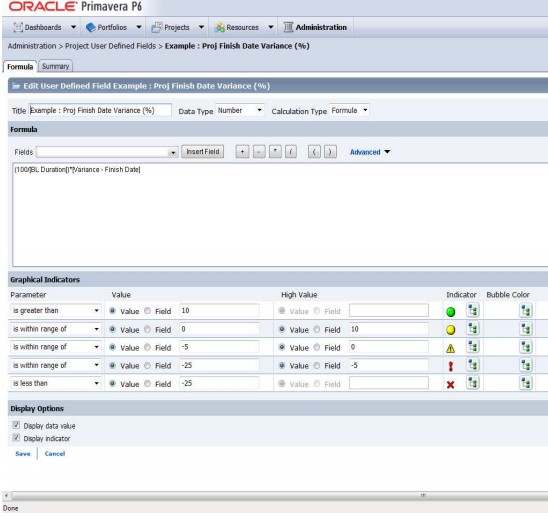Open indicator picker for 'is less than' row
The image size is (548, 517).
pyautogui.click(x=473, y=383)
